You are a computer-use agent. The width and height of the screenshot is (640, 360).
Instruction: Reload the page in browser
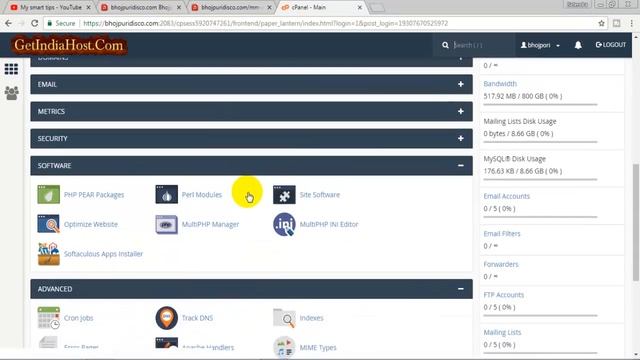(x=35, y=23)
